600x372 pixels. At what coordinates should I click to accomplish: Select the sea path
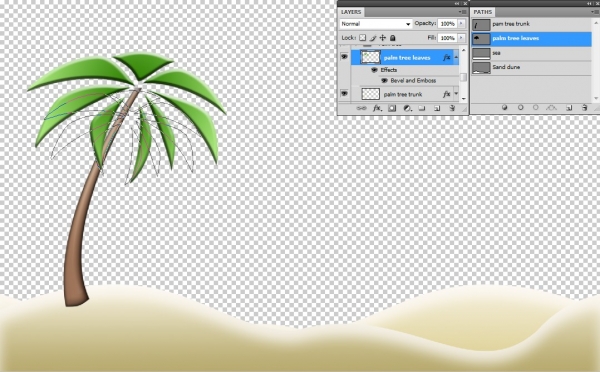coord(532,53)
